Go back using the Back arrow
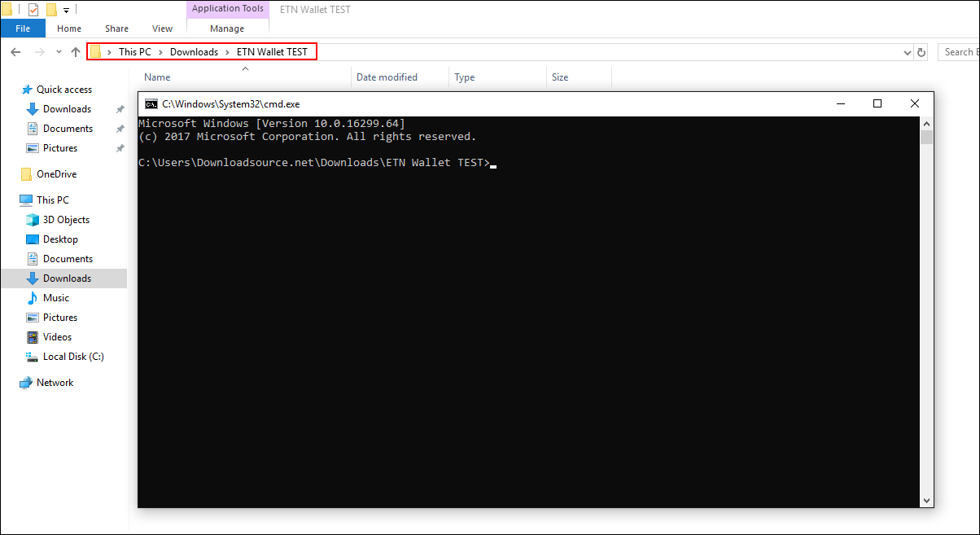980x535 pixels. [x=15, y=52]
